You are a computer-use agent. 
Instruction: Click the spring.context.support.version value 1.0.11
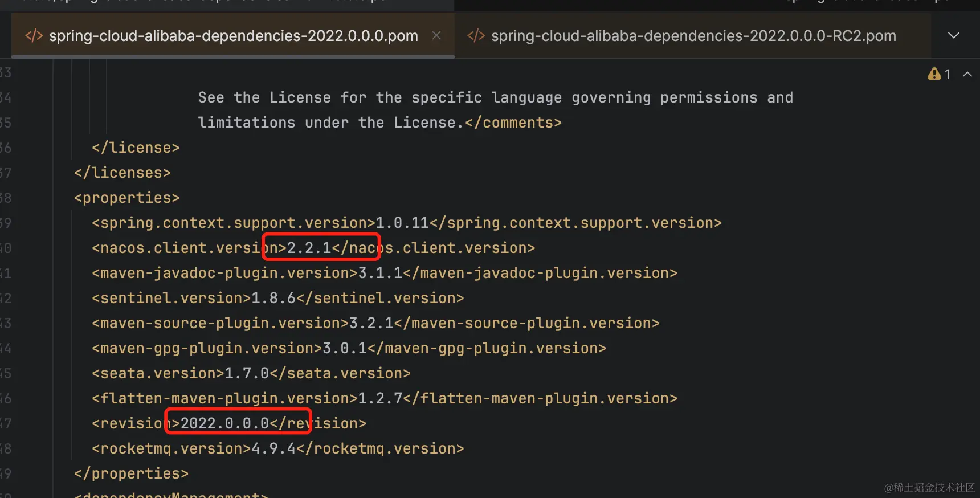[x=402, y=223]
